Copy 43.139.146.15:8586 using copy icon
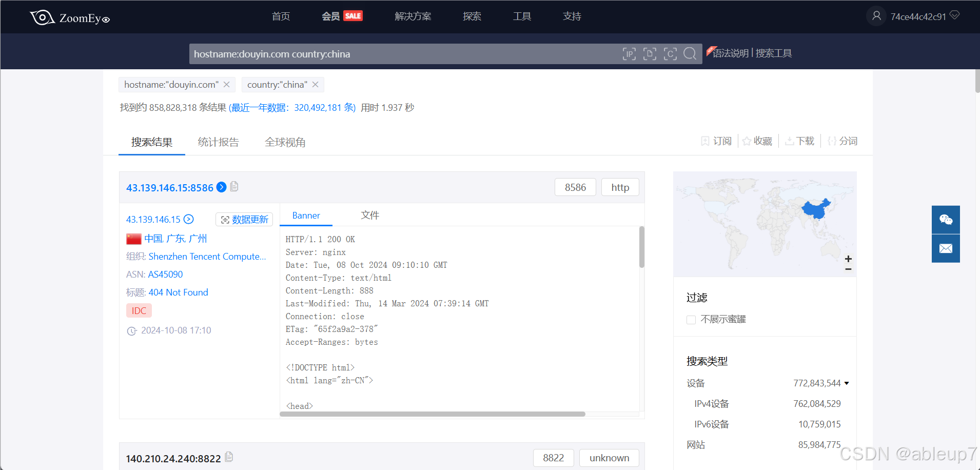 (234, 186)
